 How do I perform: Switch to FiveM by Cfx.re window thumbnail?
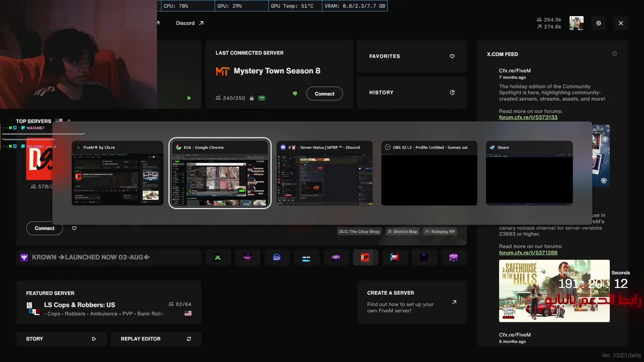pos(118,173)
